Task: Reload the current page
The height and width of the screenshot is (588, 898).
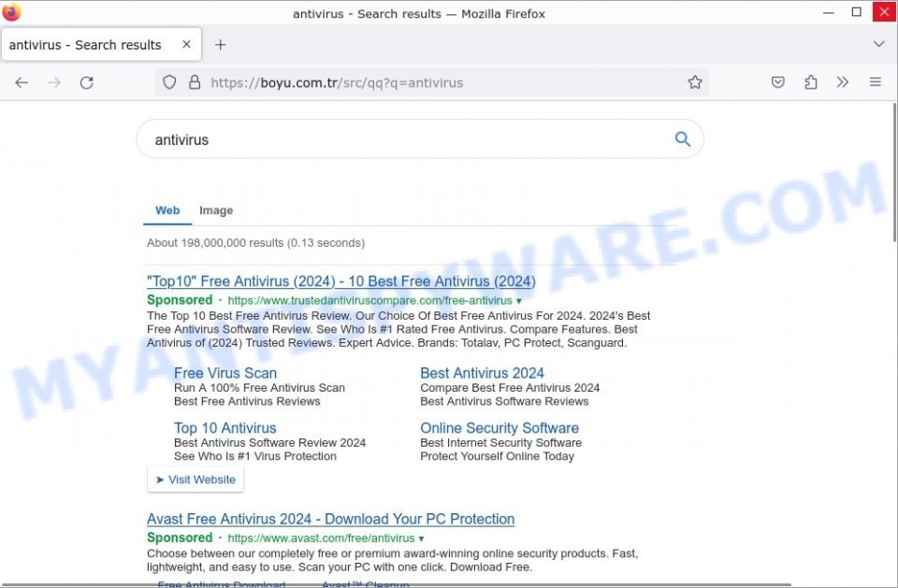Action: (86, 82)
